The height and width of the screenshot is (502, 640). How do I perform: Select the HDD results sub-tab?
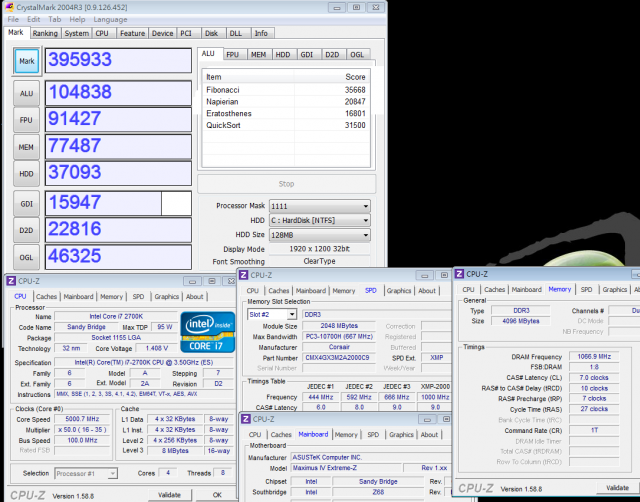[x=283, y=55]
